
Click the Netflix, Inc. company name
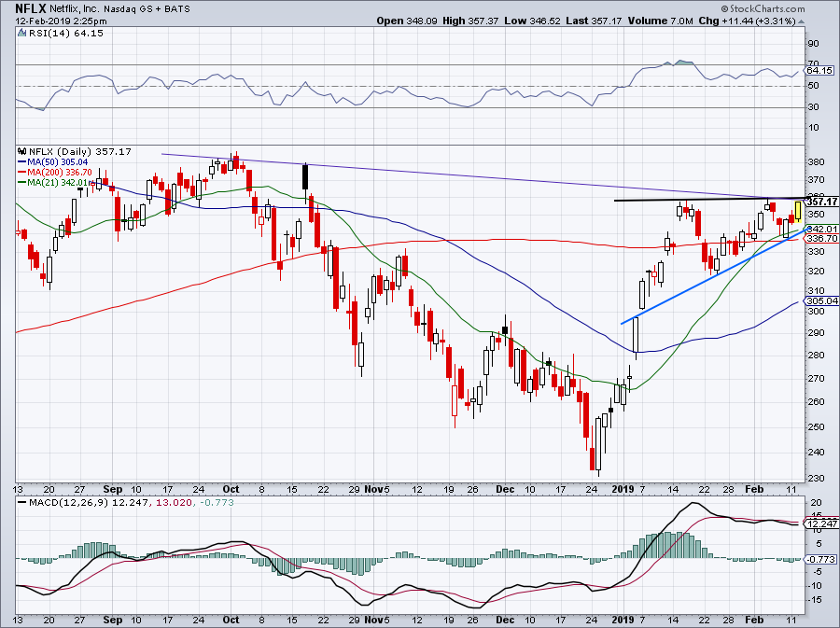[x=75, y=9]
